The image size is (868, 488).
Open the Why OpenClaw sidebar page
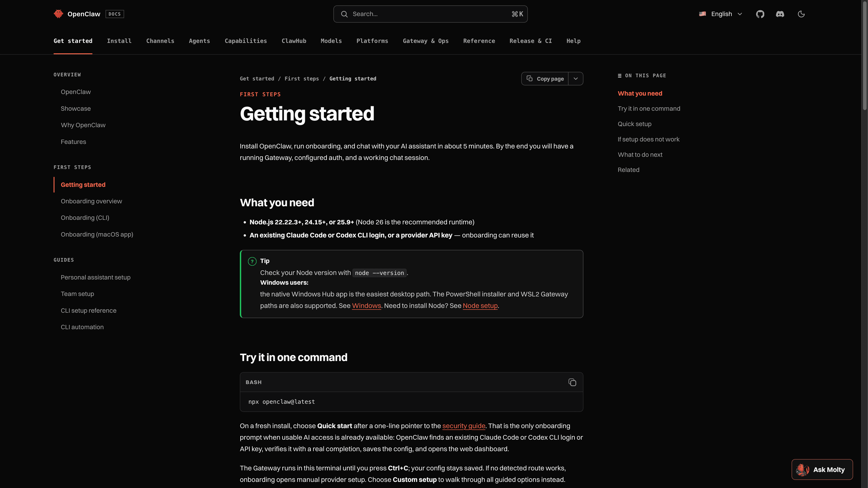coord(83,125)
